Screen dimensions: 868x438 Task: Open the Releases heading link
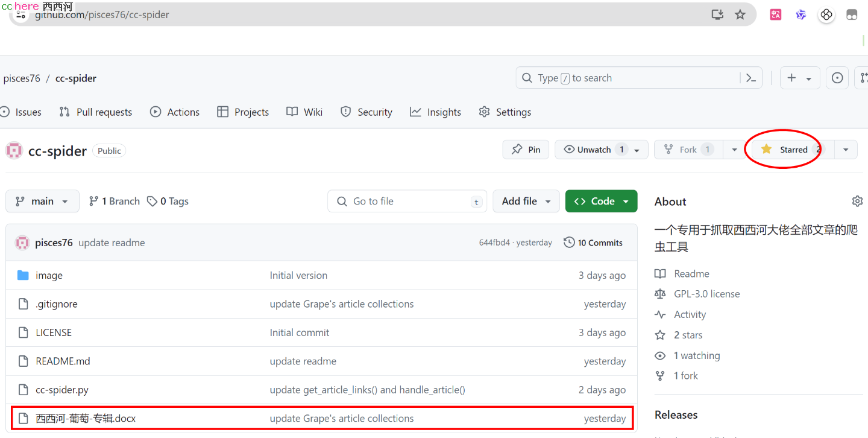(676, 415)
